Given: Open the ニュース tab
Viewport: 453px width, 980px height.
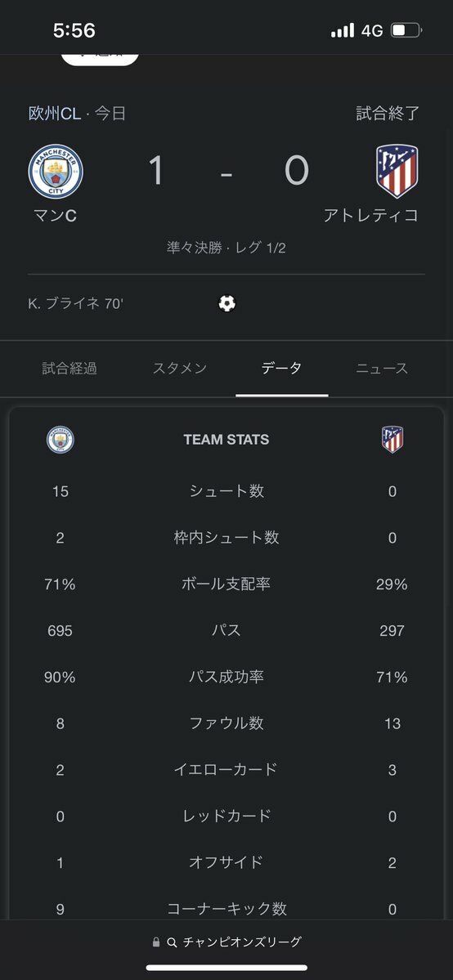Looking at the screenshot, I should pos(382,368).
